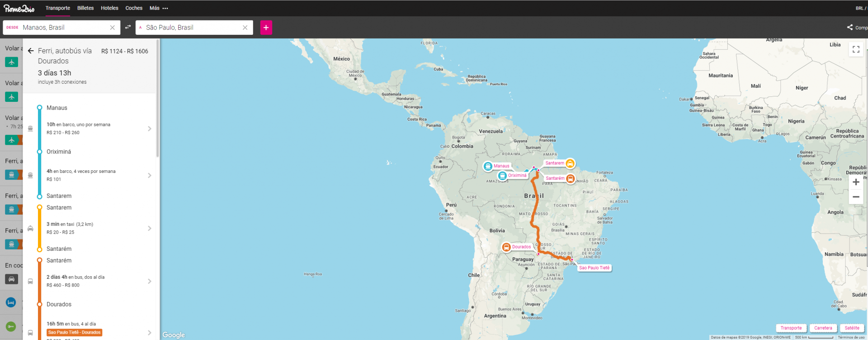Click the ferry icon beside 4h en barco
868x340 pixels.
(30, 175)
